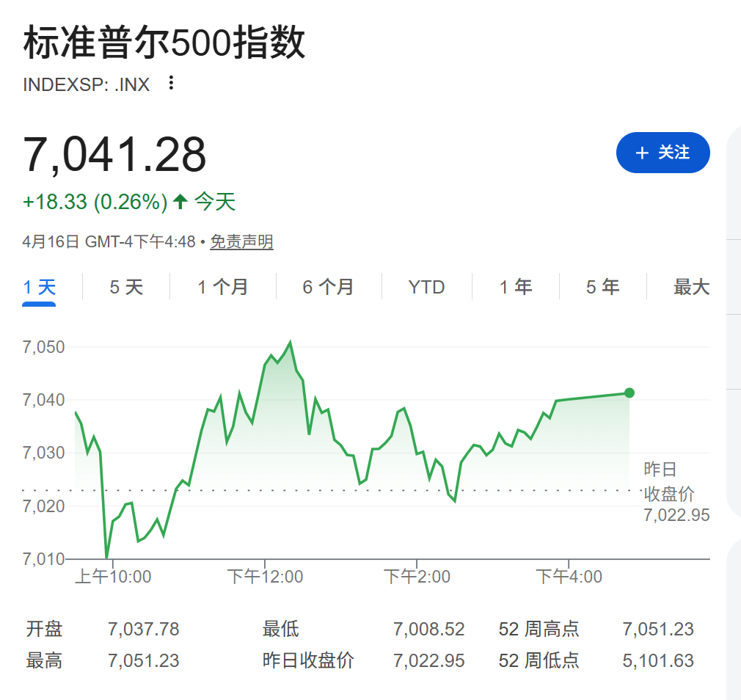Select the green endpoint dot on the chart
This screenshot has height=700, width=741.
pos(629,393)
